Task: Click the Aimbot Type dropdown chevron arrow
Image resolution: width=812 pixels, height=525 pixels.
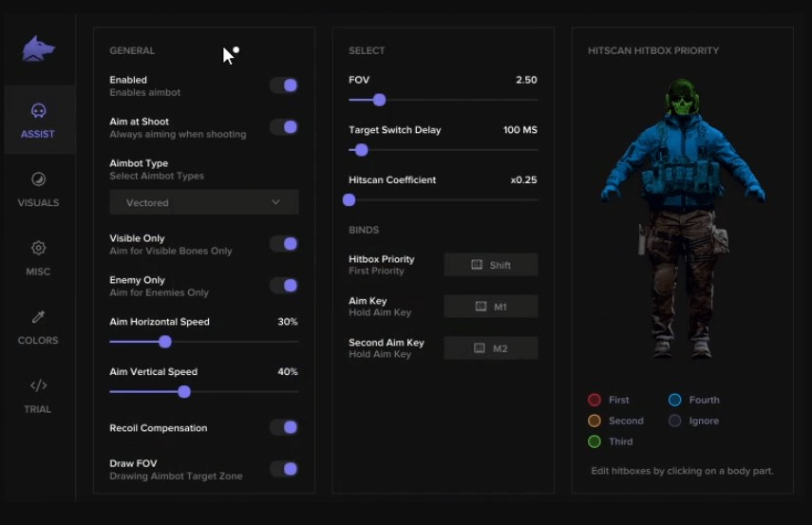Action: (x=275, y=202)
